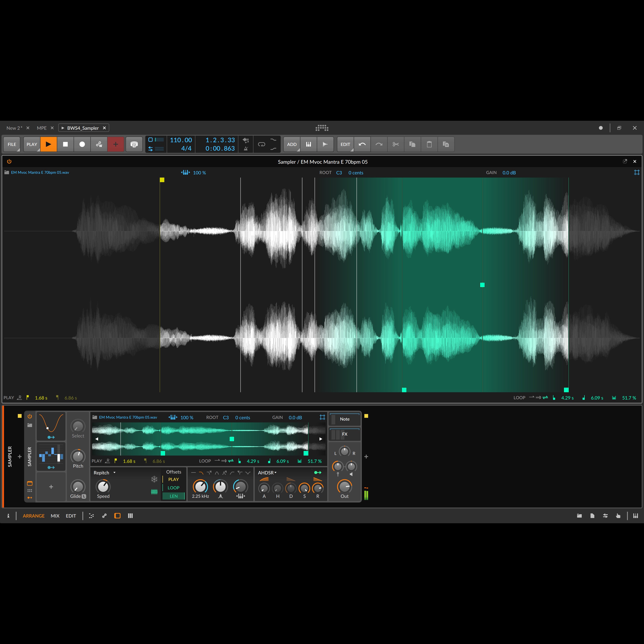Click the ROOT C3 value in large editor
The height and width of the screenshot is (644, 644).
coord(339,173)
